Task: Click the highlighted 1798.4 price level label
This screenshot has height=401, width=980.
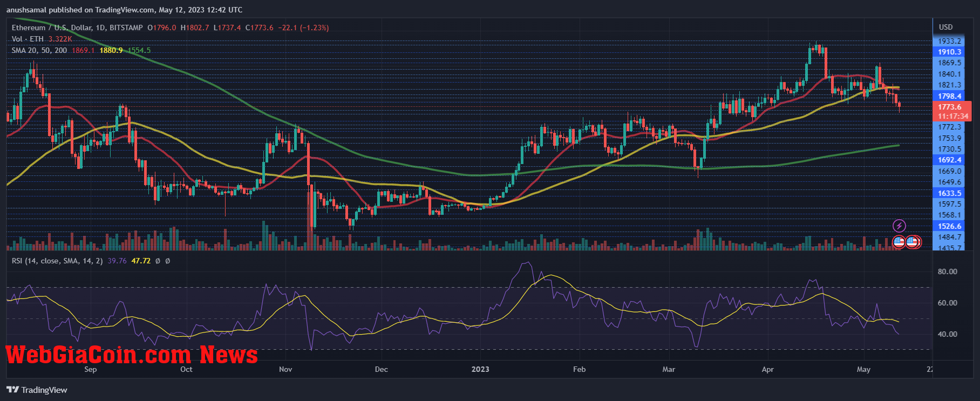Action: click(x=950, y=96)
